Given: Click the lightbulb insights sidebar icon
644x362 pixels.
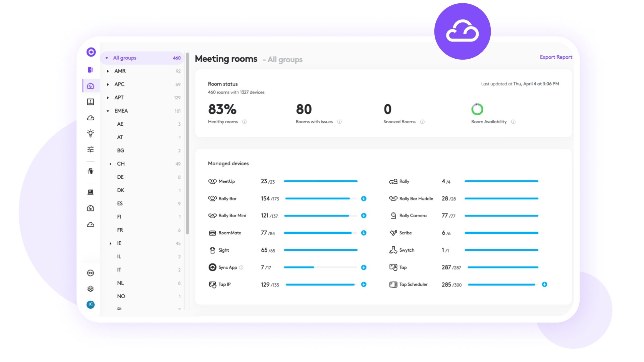Looking at the screenshot, I should 91,133.
